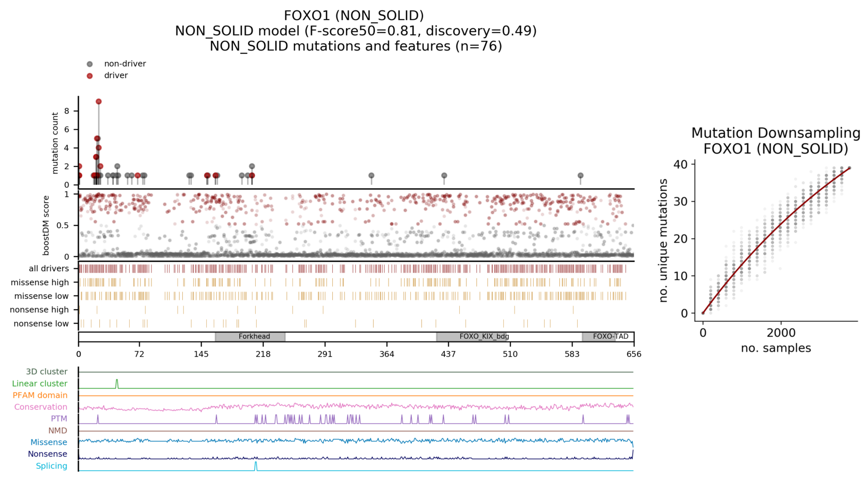This screenshot has height=482, width=868.
Task: Click the orange PFAM domain label
Action: [40, 395]
